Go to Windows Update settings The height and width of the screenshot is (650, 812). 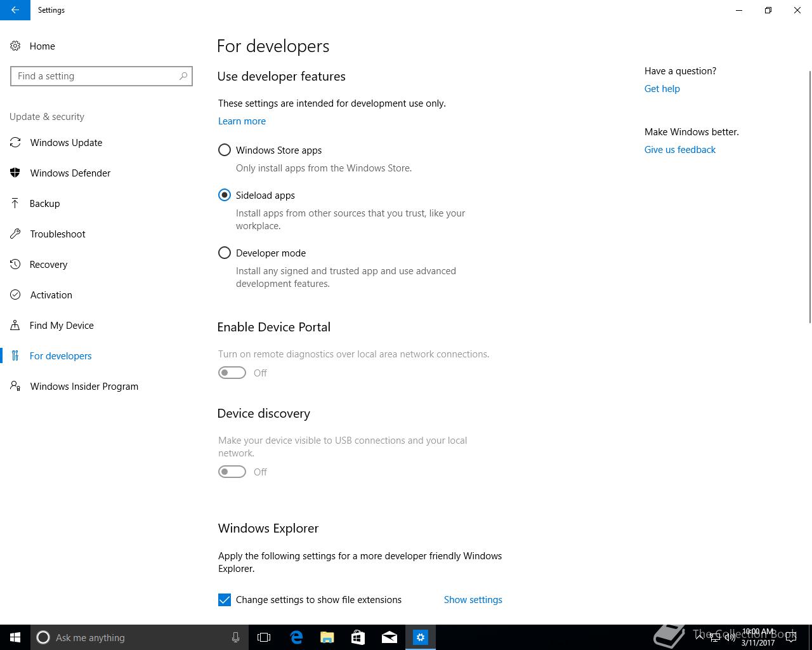(101, 142)
